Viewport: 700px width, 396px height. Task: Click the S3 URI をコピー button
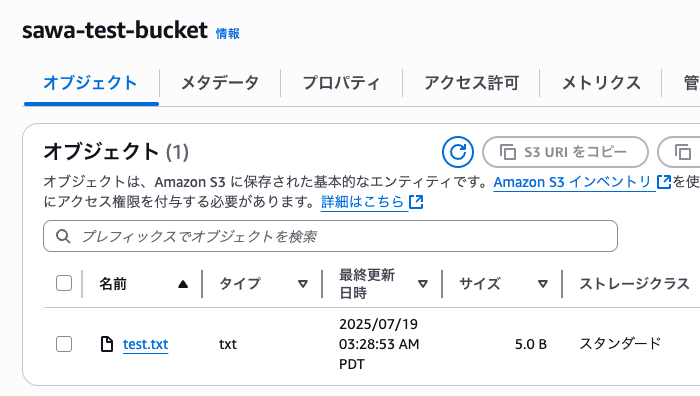pos(565,152)
